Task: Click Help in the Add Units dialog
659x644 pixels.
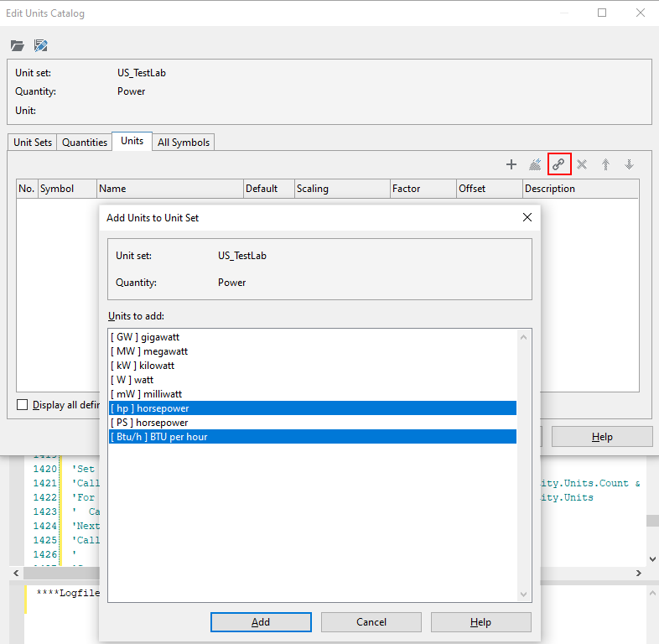Action: click(x=480, y=622)
